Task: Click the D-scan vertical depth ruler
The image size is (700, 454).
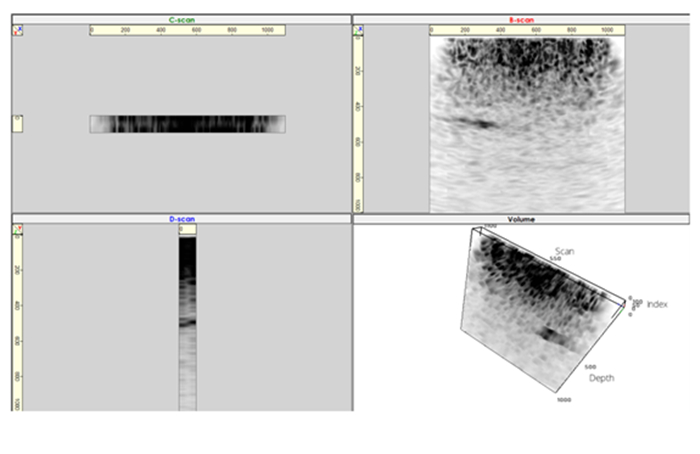Action: pyautogui.click(x=18, y=320)
